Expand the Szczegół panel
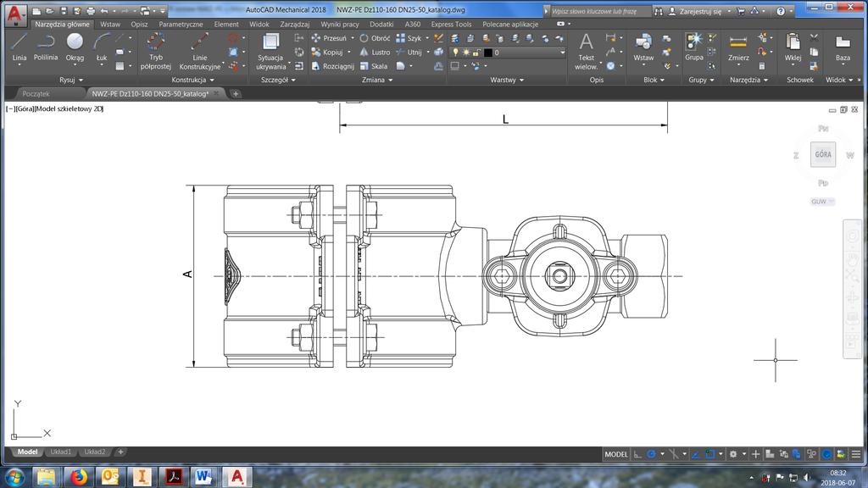868x488 pixels. (x=278, y=80)
